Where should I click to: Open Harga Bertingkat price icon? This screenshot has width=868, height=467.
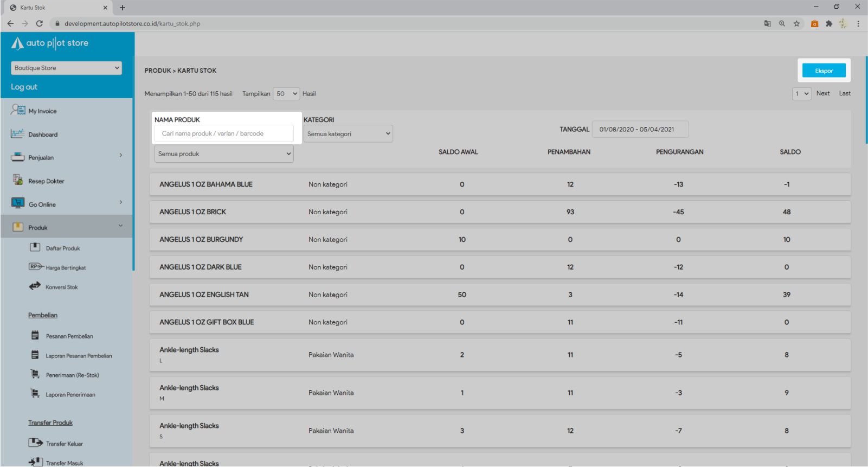click(x=36, y=267)
